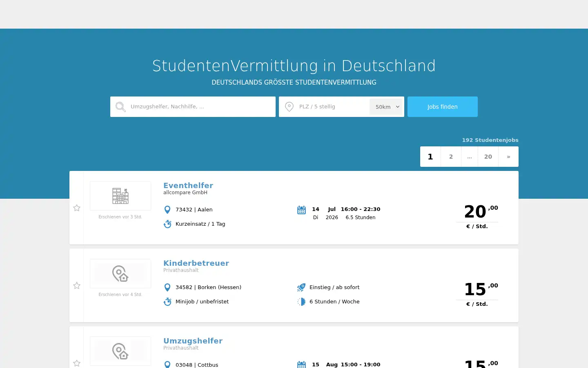Image resolution: width=588 pixels, height=368 pixels.
Task: Click the 16:00 - 22:30 time text
Action: tap(361, 209)
